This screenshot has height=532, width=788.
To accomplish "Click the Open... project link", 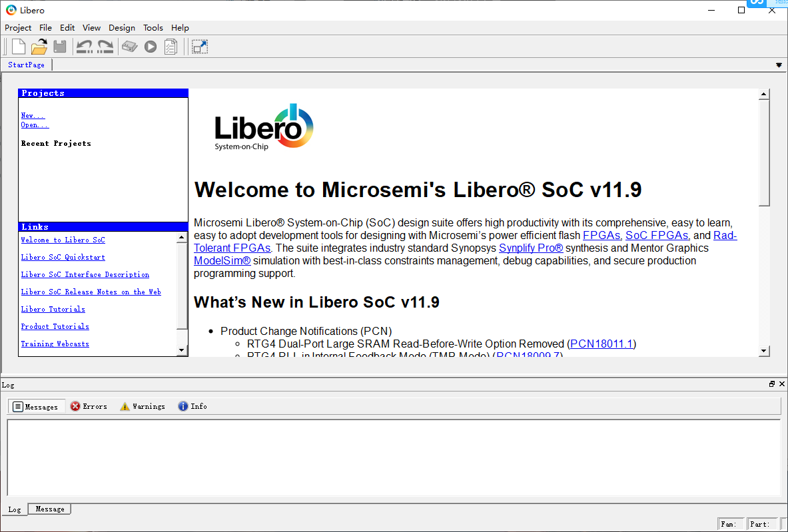I will [x=35, y=125].
